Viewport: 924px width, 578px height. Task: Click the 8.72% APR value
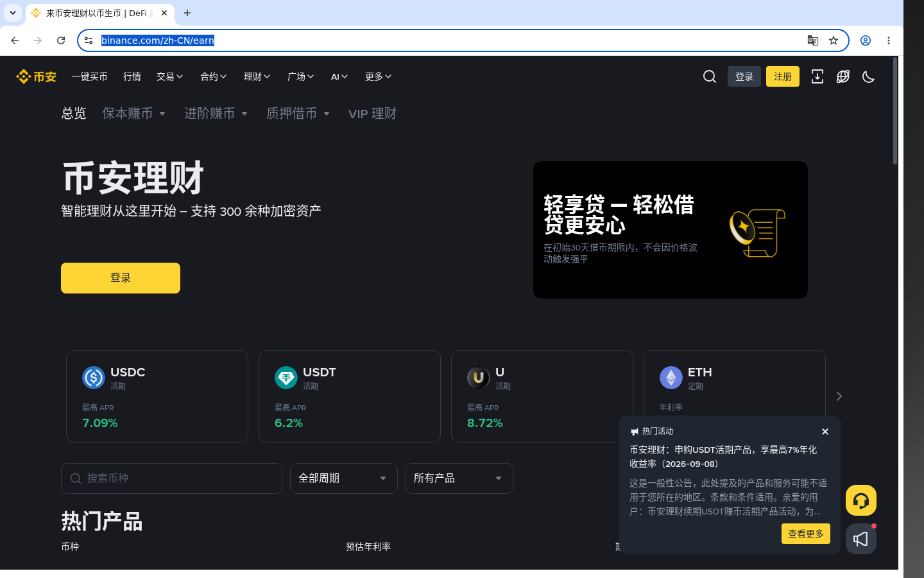coord(485,423)
